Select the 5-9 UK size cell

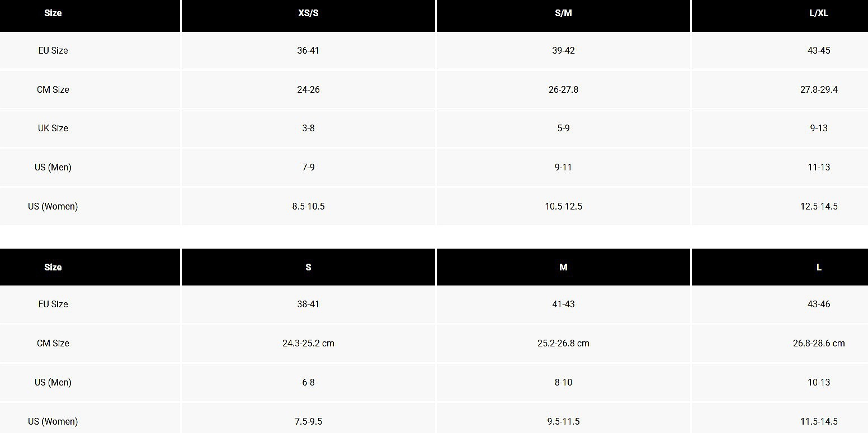pos(563,128)
